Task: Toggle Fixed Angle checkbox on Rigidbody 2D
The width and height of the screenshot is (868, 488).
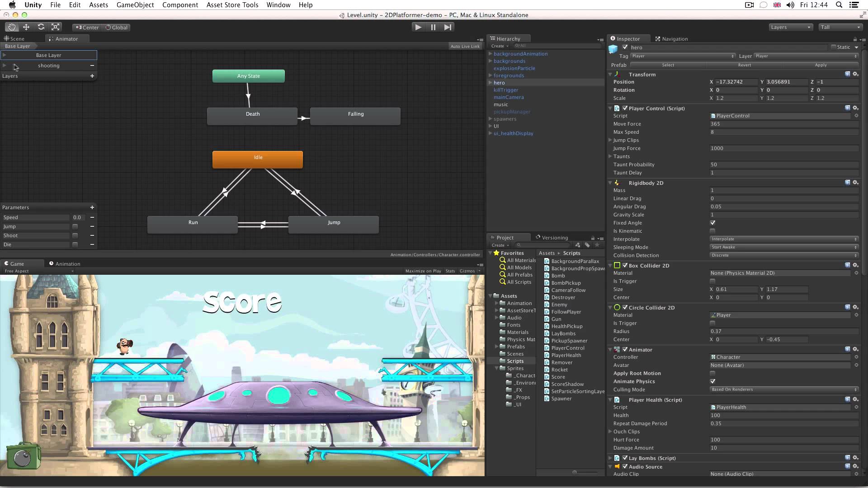Action: pyautogui.click(x=712, y=223)
